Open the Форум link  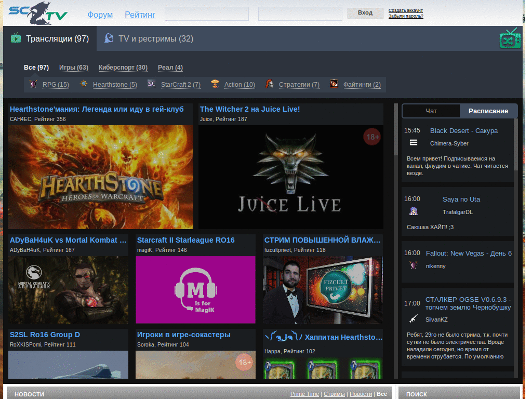(100, 15)
